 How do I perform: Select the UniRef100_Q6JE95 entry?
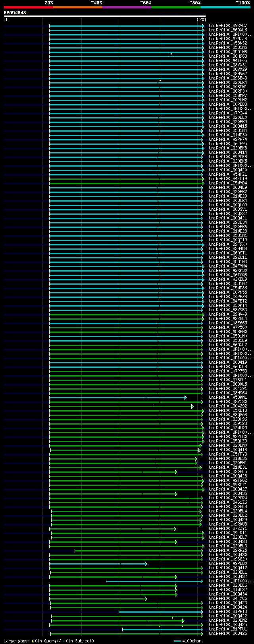[x=228, y=144]
